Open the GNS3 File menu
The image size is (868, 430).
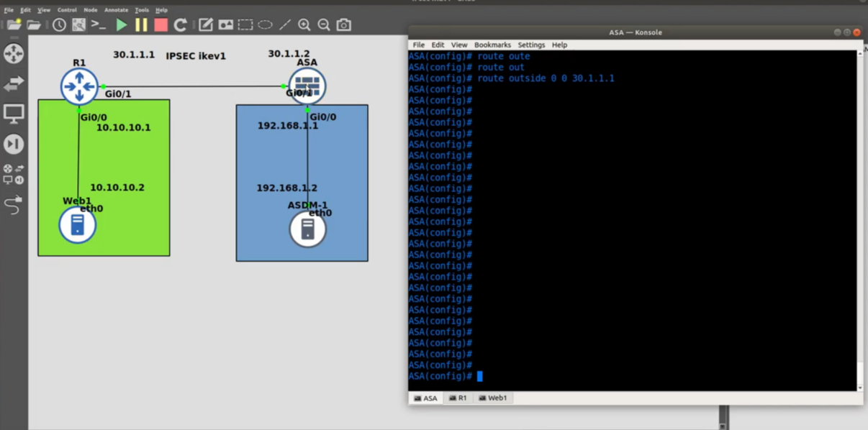tap(9, 10)
